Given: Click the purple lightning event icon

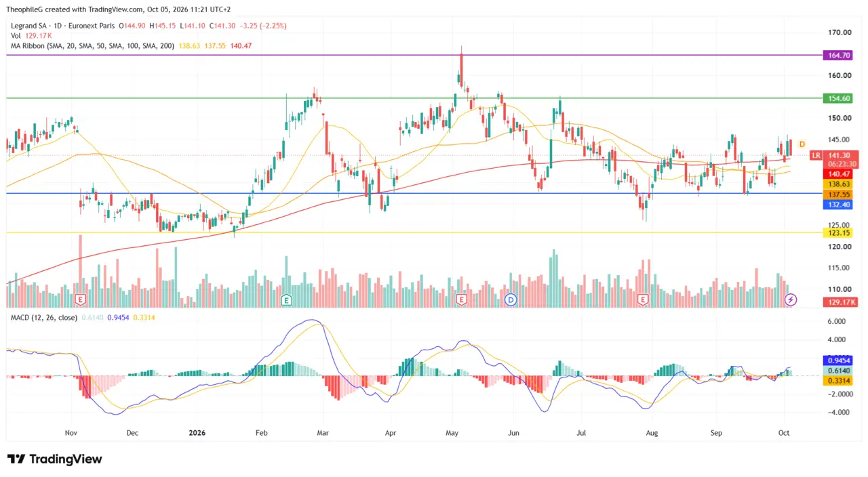Looking at the screenshot, I should pyautogui.click(x=791, y=299).
